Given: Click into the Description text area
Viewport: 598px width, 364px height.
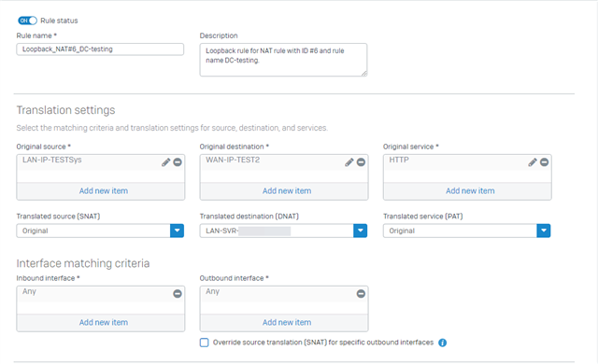Looking at the screenshot, I should pyautogui.click(x=283, y=60).
